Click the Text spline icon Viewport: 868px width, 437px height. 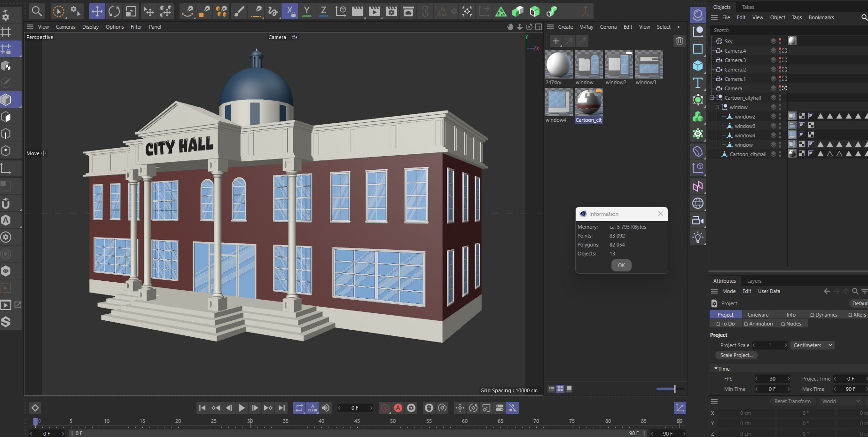pos(698,83)
